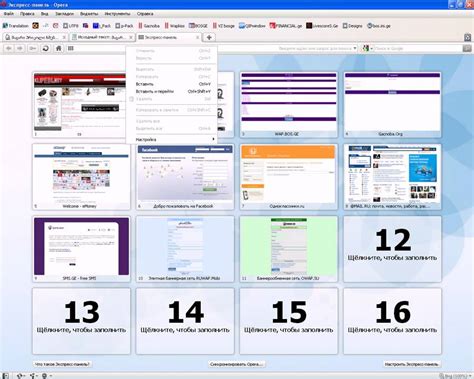Close the Экспресс-панель tab
This screenshot has height=379, width=474.
[x=198, y=37]
